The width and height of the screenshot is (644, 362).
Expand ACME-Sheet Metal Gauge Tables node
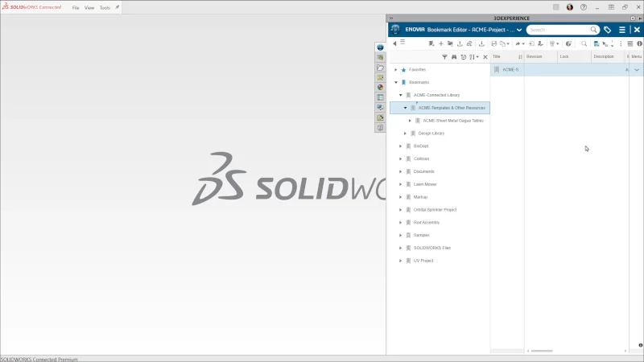410,121
